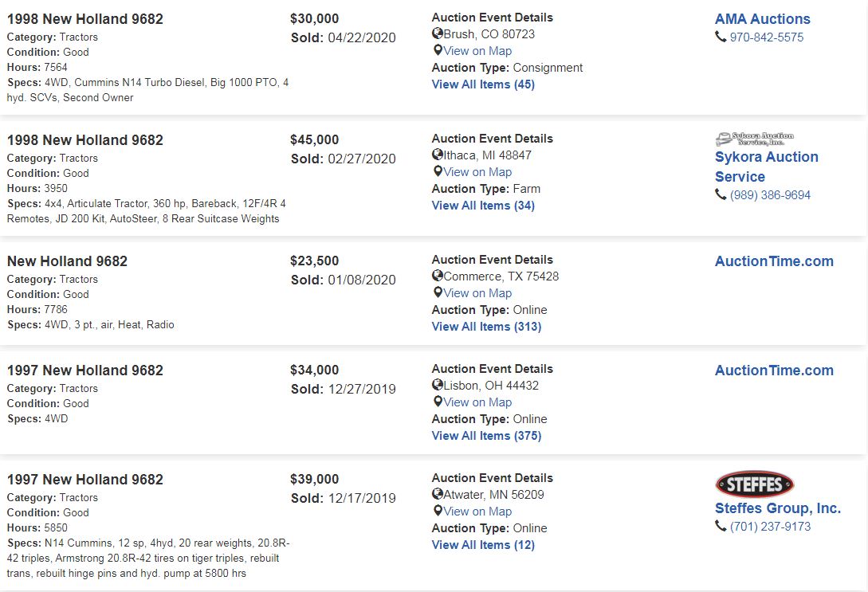Click the Steffes logo image
The height and width of the screenshot is (592, 868).
pyautogui.click(x=754, y=484)
